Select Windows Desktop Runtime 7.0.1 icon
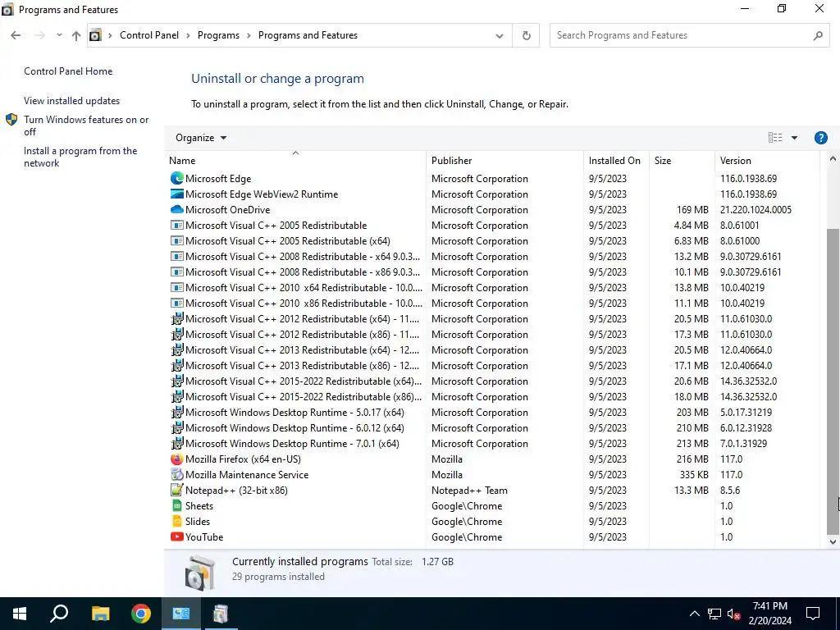Screen dimensions: 840x630 [x=177, y=444]
